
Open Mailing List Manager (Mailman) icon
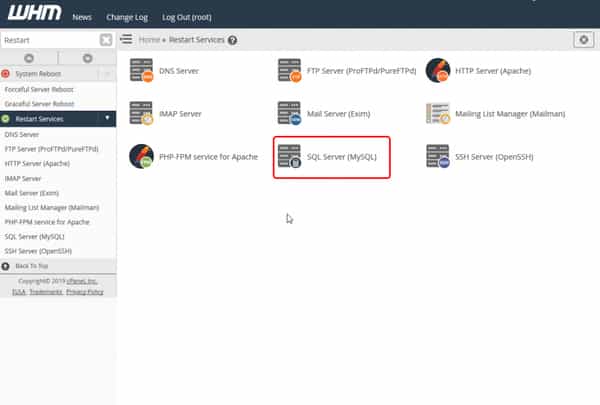(438, 113)
